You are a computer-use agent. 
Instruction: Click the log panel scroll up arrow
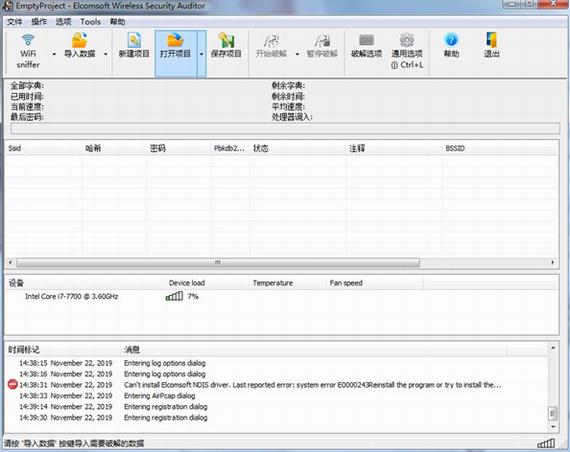[553, 348]
